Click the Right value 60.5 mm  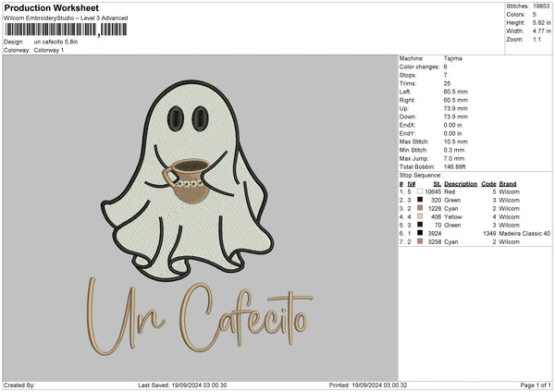455,100
